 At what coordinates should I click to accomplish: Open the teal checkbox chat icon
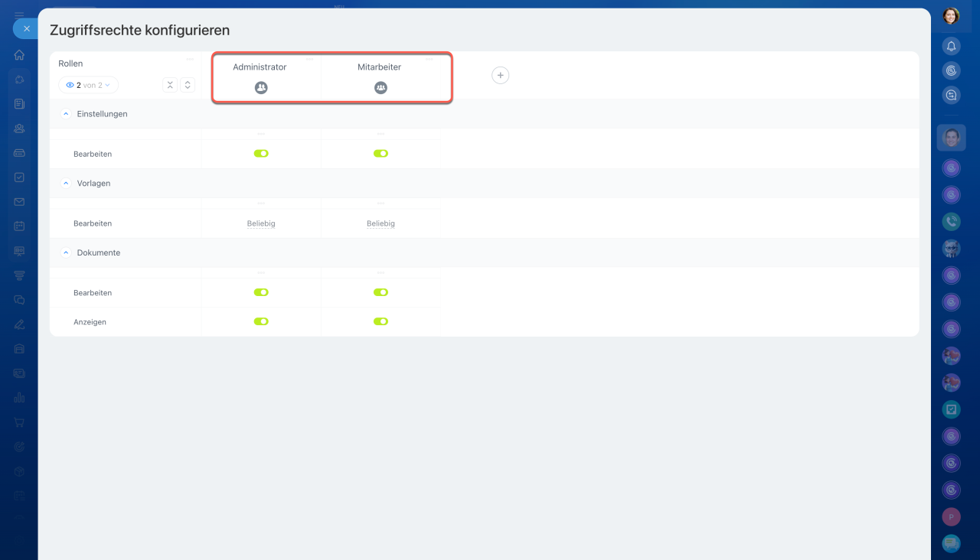pos(951,409)
